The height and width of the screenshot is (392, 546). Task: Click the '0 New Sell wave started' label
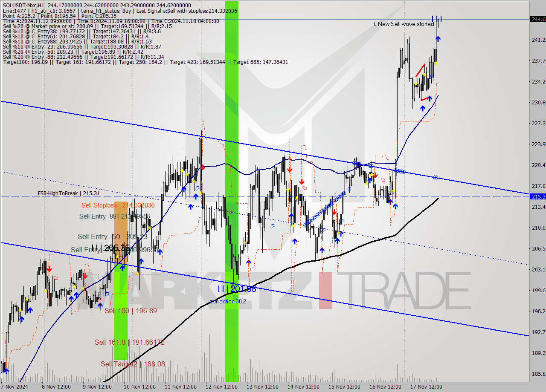click(404, 24)
